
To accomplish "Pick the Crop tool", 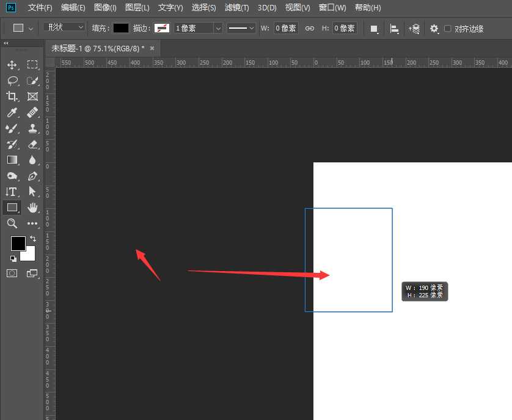I will [x=12, y=96].
